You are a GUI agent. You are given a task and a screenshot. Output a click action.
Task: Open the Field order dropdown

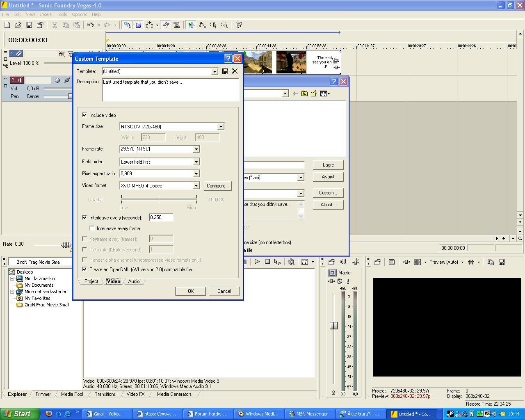(196, 162)
